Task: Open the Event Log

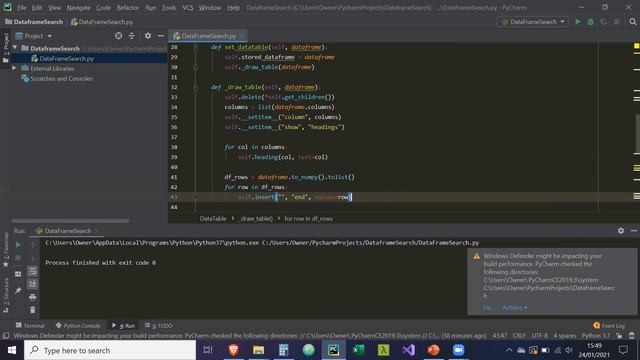Action: 609,325
